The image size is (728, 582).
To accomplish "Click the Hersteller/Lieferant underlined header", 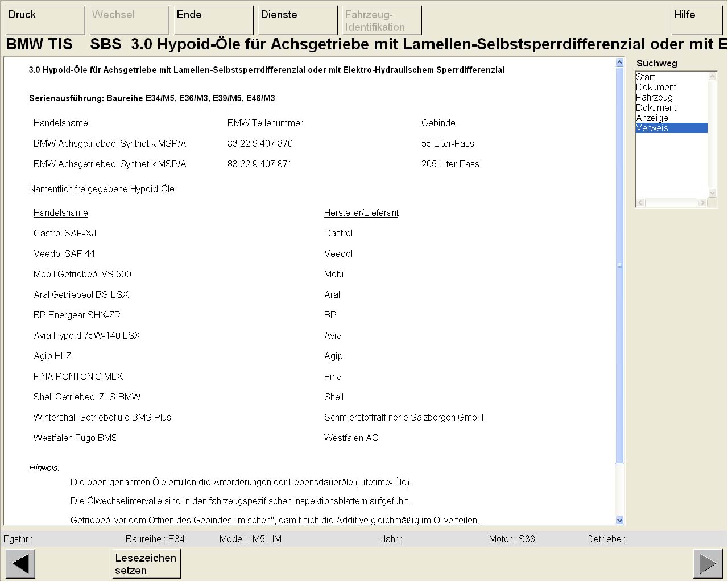I will tap(361, 213).
